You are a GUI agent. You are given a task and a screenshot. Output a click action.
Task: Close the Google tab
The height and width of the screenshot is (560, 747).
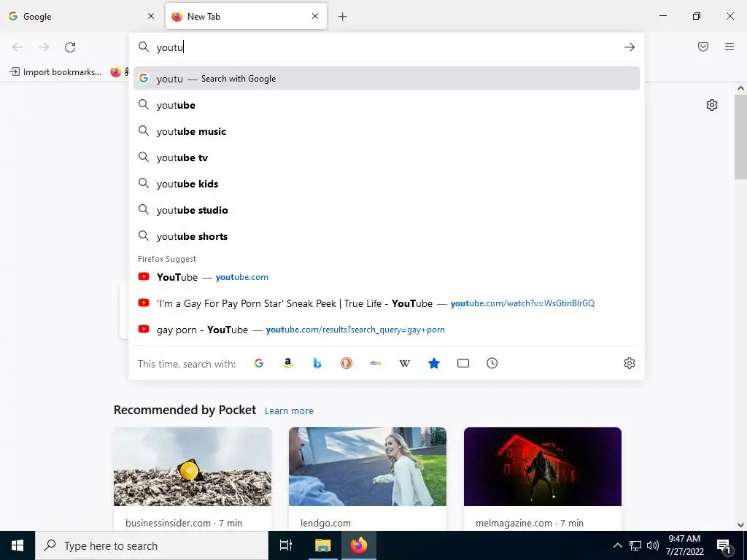tap(151, 16)
